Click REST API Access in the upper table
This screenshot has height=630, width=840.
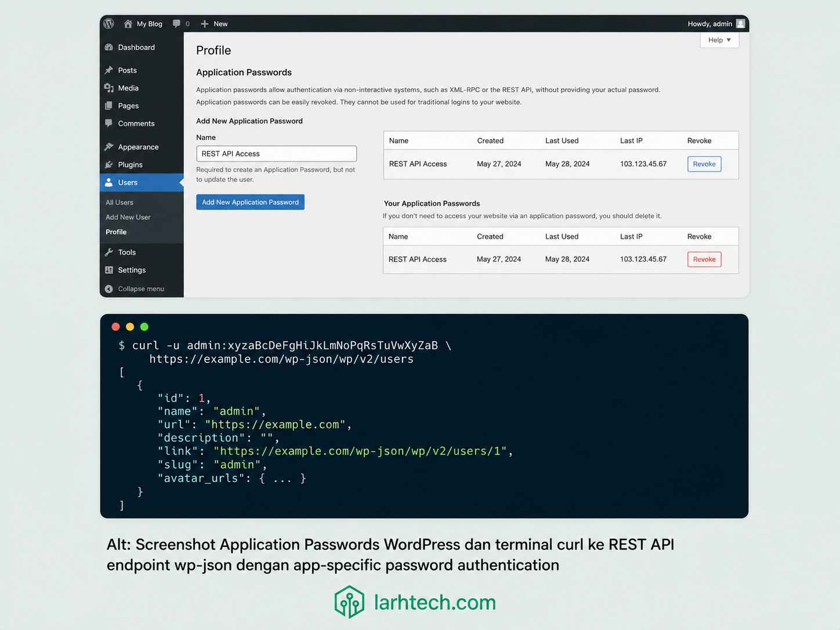pyautogui.click(x=418, y=164)
